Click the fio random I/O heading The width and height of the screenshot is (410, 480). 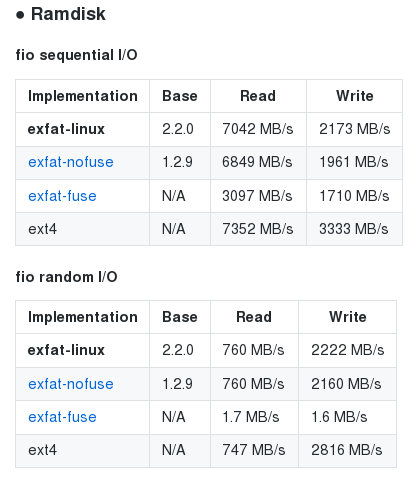pos(66,277)
